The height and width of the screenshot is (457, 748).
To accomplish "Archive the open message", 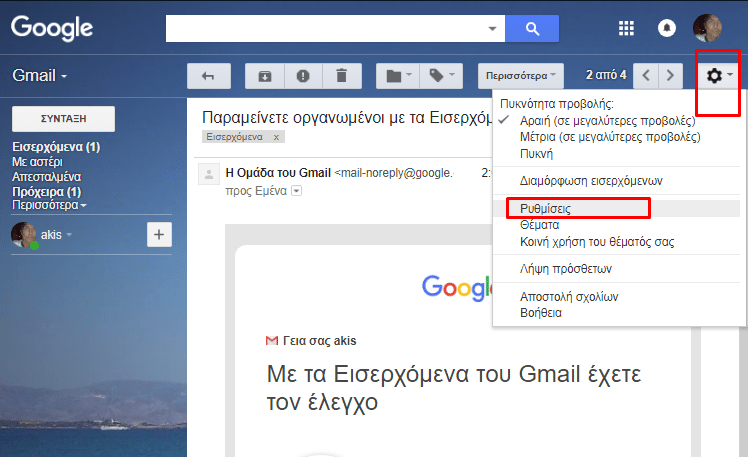I will (x=265, y=76).
